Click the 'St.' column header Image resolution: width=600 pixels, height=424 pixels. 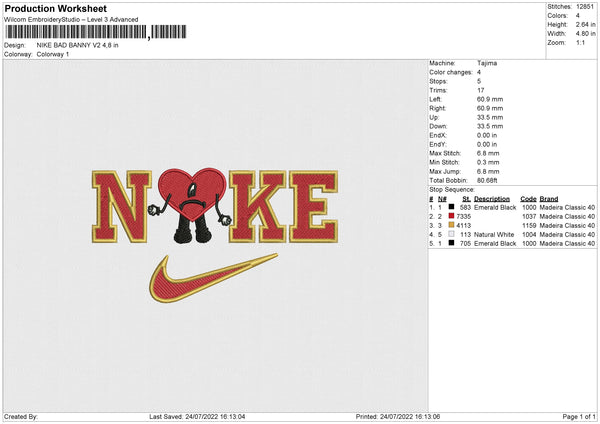point(466,199)
